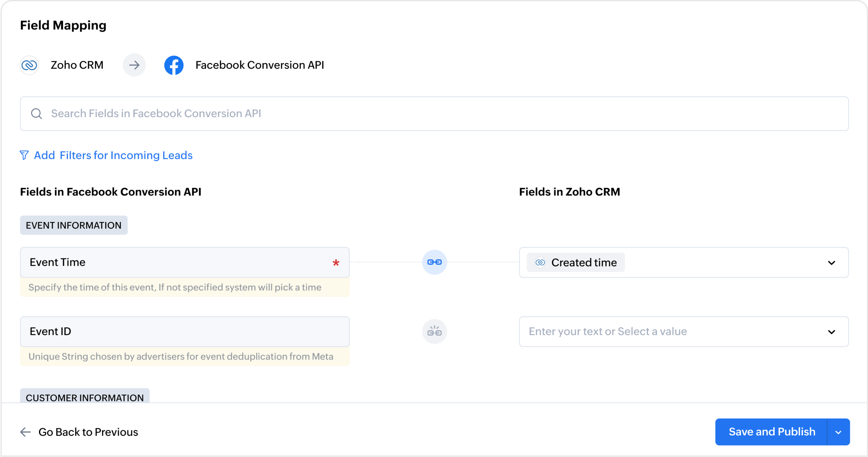Image resolution: width=868 pixels, height=457 pixels.
Task: Toggle the chain link icon on Event Time mapping
Action: [434, 262]
